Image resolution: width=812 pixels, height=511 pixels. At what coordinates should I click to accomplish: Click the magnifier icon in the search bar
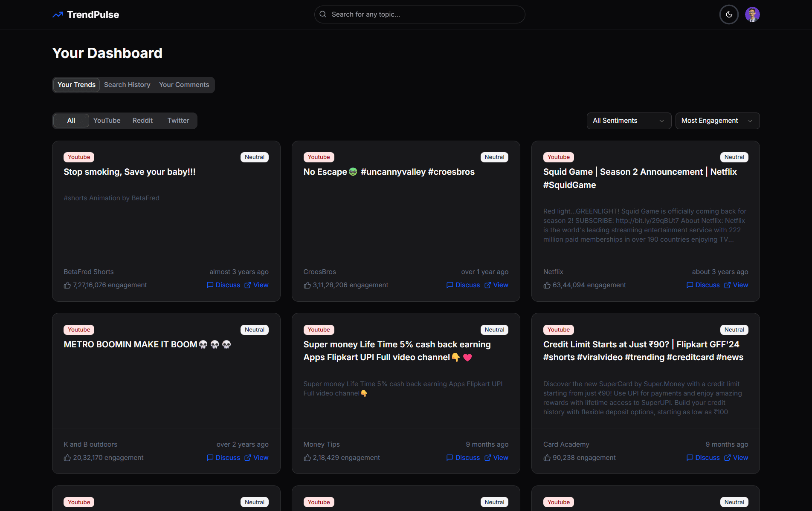tap(323, 14)
